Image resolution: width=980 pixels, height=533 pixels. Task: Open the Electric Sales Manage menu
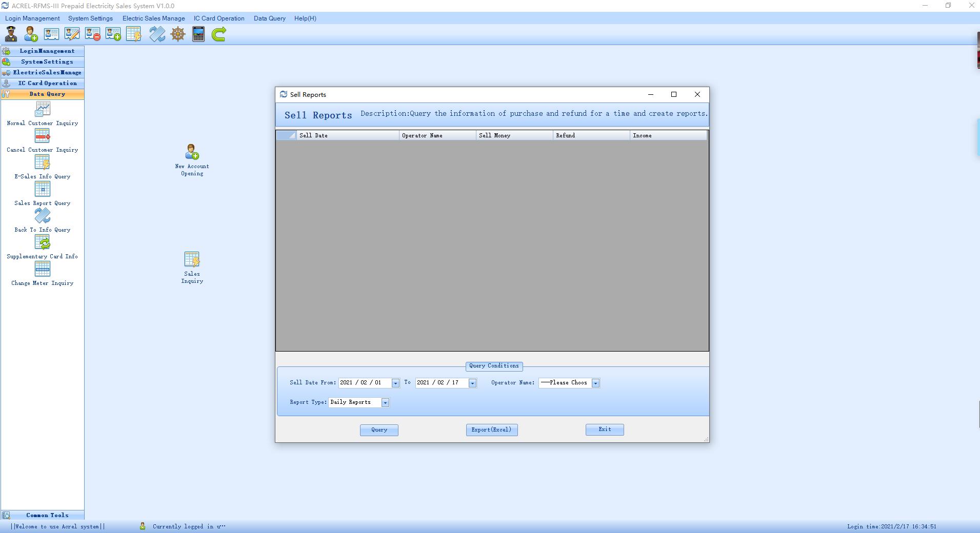[153, 18]
